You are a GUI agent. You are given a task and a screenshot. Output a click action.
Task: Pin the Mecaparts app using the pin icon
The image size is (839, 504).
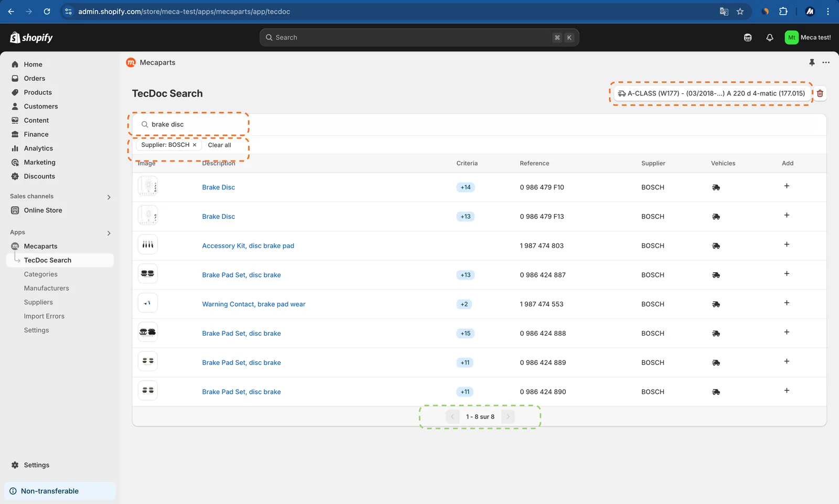pos(812,62)
